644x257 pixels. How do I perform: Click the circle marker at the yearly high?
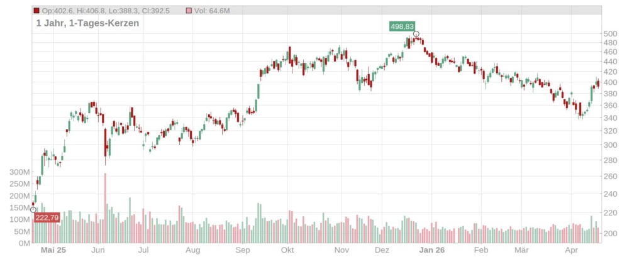tap(416, 34)
